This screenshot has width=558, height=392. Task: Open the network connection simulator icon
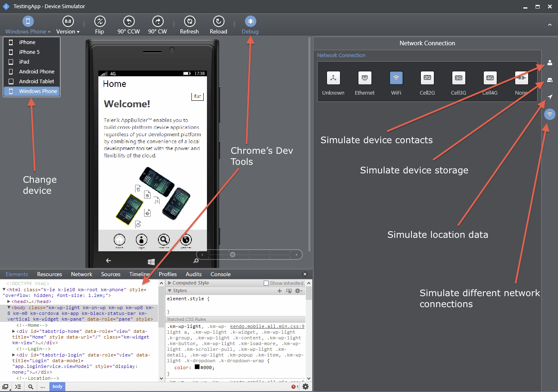click(550, 114)
